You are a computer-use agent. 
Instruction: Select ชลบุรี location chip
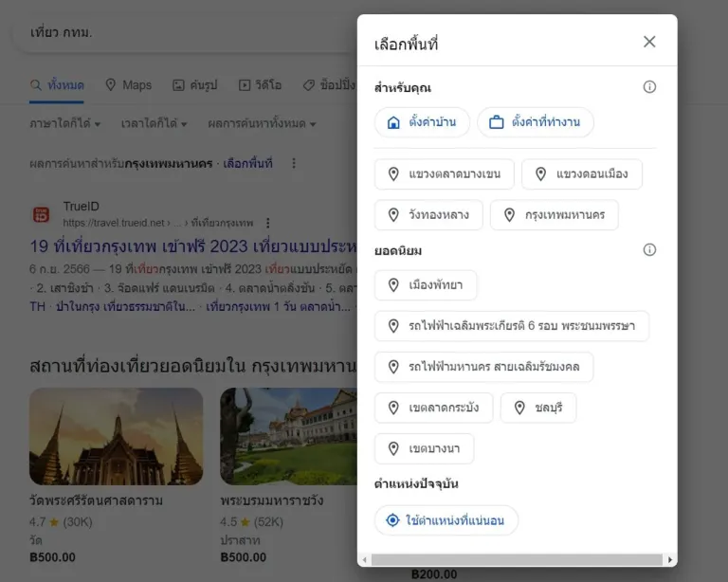538,408
